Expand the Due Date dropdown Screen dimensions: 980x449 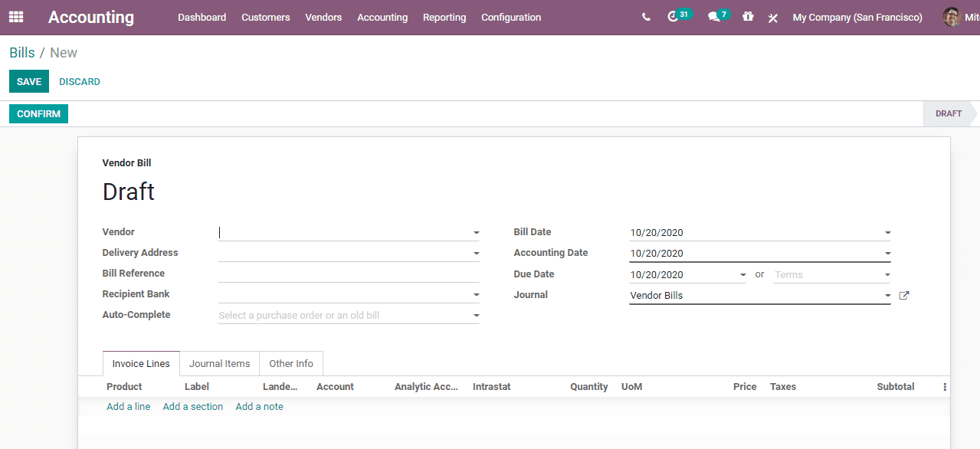pos(742,274)
